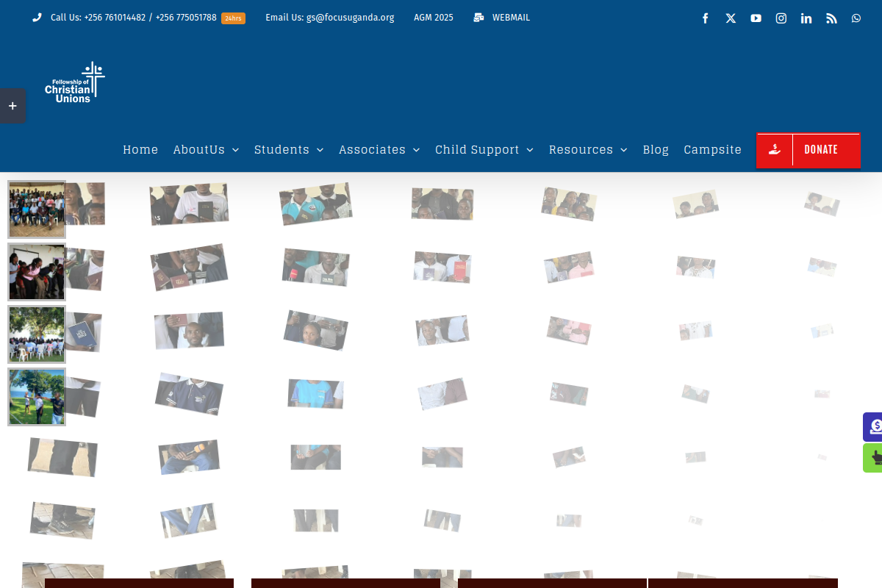This screenshot has height=588, width=882.
Task: Expand the Associates menu chevron
Action: pos(416,150)
